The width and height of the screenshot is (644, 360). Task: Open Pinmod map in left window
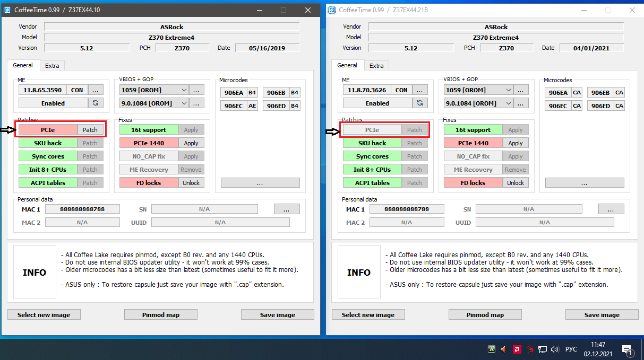[161, 315]
